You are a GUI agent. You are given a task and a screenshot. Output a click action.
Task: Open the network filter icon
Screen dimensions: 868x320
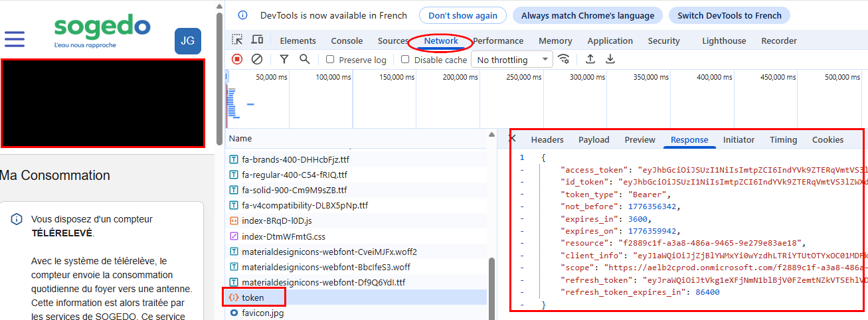(x=284, y=59)
